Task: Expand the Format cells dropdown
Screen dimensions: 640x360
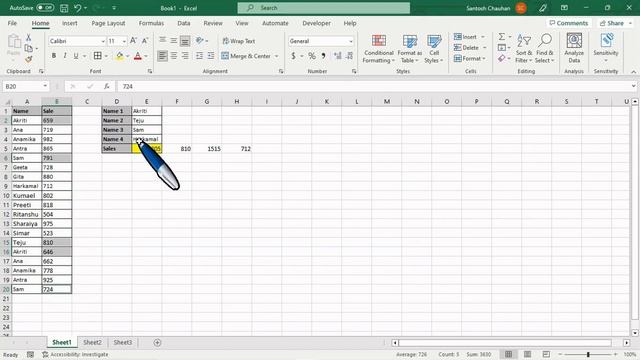Action: [484, 58]
